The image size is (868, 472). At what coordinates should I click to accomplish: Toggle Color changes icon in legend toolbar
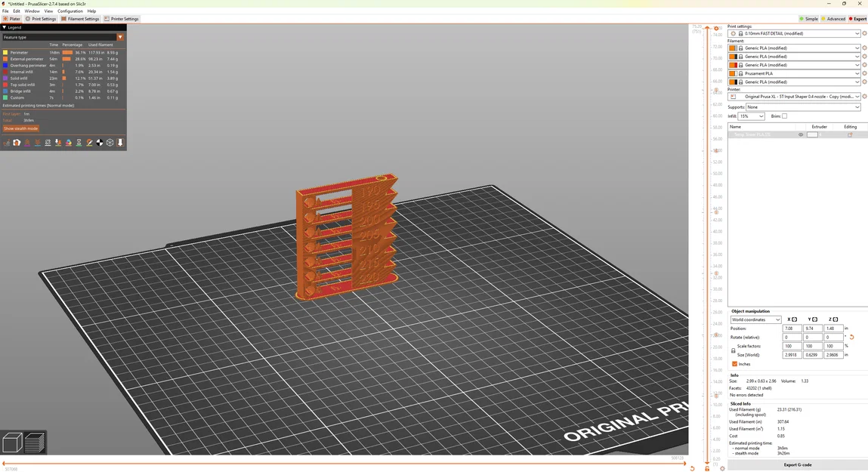pos(69,143)
